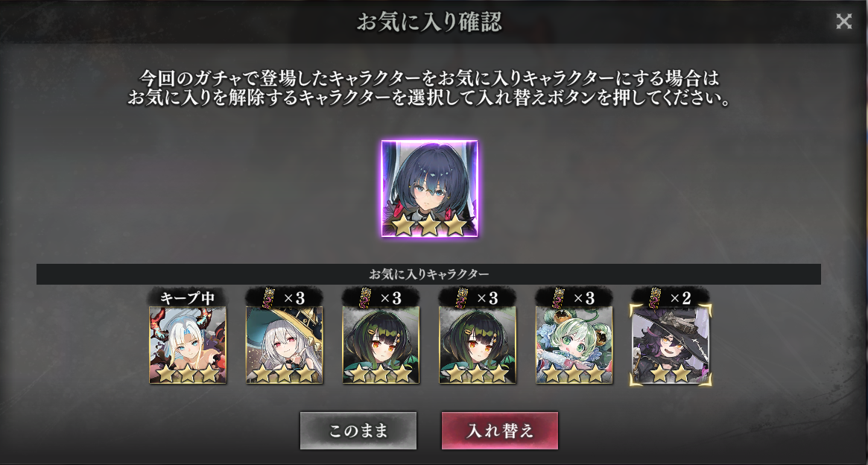Image resolution: width=868 pixels, height=465 pixels.
Task: Select the purple-haired witch with ×2 badge
Action: click(671, 345)
